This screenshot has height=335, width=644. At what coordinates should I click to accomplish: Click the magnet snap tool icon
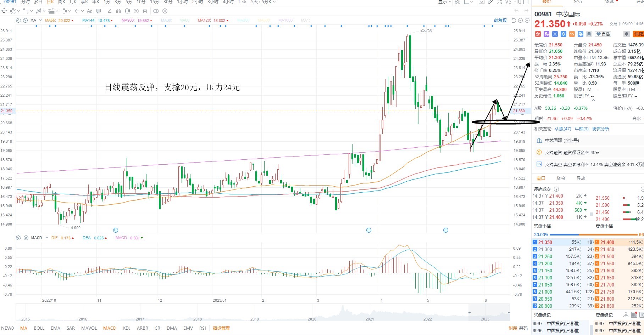[118, 11]
